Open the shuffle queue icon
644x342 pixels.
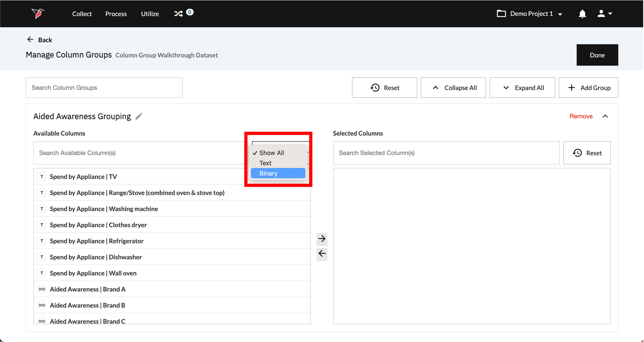[179, 14]
